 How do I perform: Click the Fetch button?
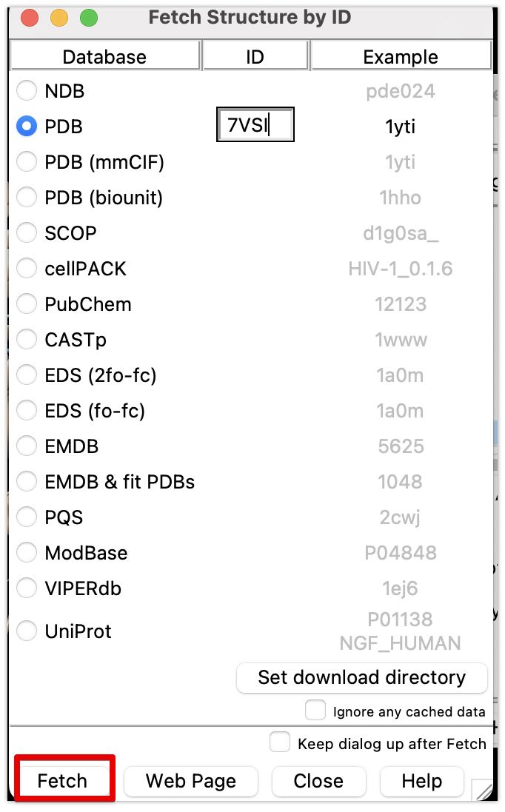64,781
